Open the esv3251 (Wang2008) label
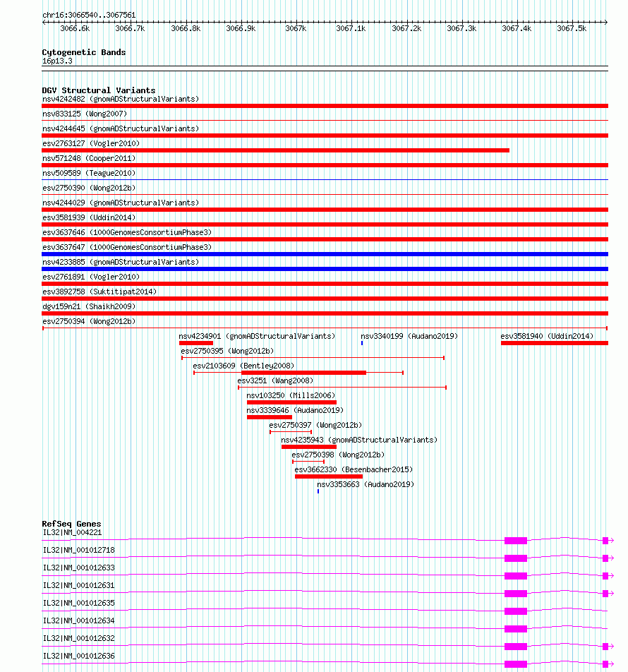 (275, 380)
